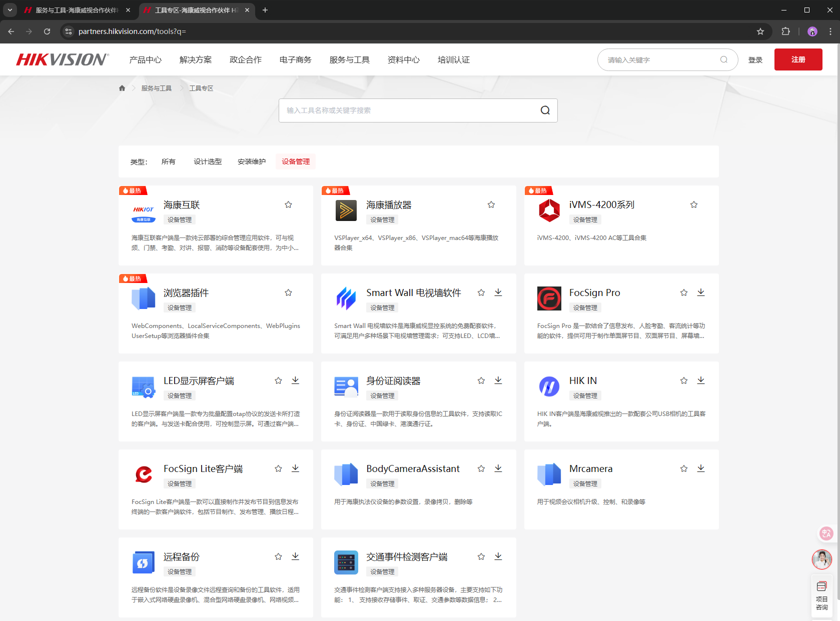Image resolution: width=840 pixels, height=621 pixels.
Task: Open 资料中心 navigation menu
Action: pyautogui.click(x=404, y=60)
